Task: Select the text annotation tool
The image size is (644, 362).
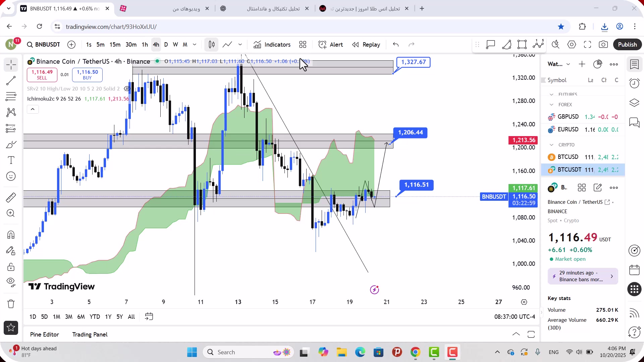Action: 11,160
